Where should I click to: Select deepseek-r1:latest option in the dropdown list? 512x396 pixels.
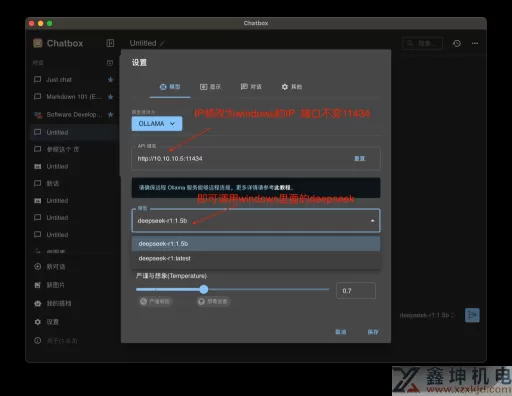point(256,258)
